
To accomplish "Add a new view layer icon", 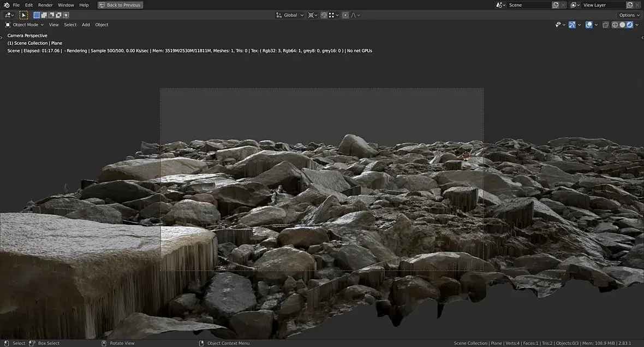I will point(630,5).
